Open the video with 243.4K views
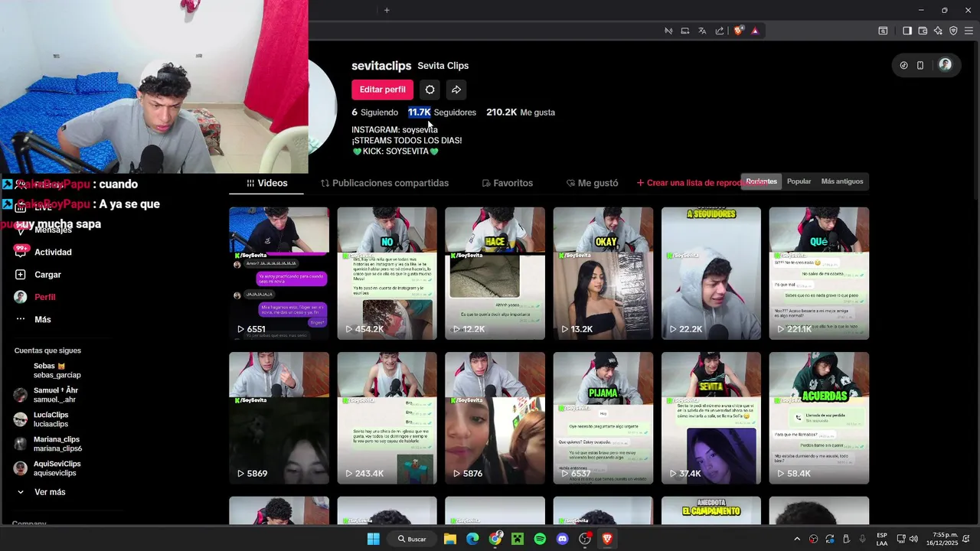 [387, 418]
